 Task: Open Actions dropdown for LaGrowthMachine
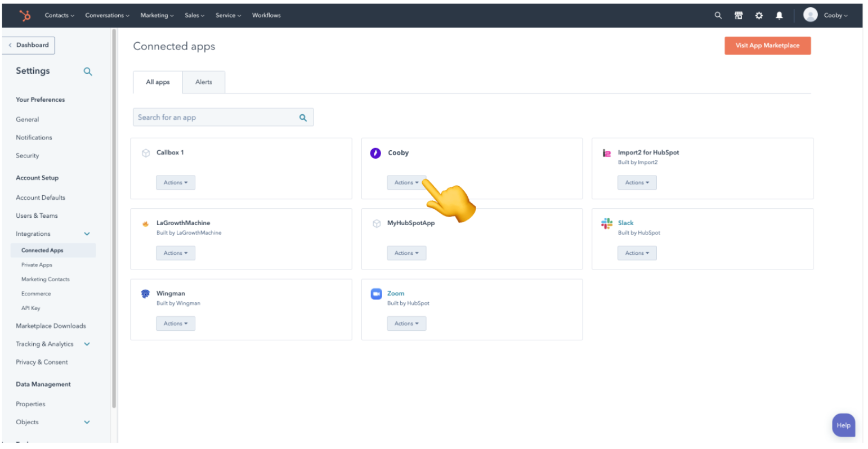pyautogui.click(x=176, y=253)
